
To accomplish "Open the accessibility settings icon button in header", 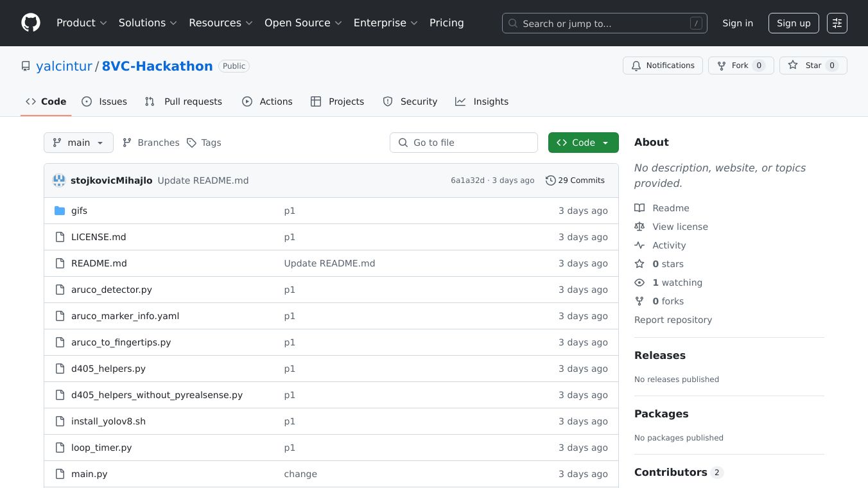I will tap(837, 23).
